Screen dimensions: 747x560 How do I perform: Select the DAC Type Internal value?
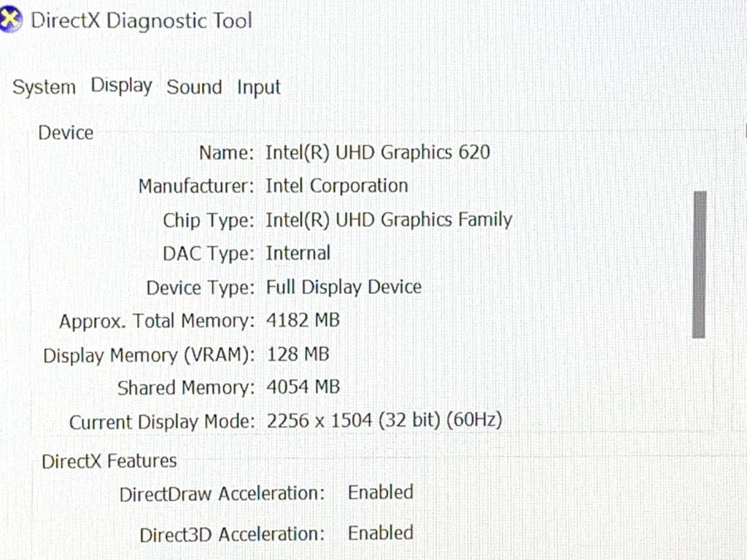tap(298, 253)
